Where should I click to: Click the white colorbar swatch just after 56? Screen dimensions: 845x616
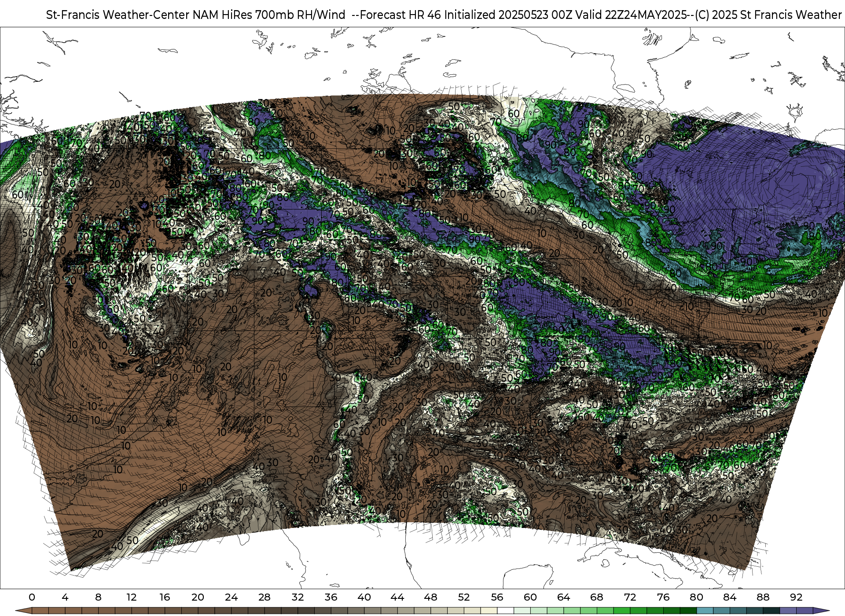pos(505,611)
